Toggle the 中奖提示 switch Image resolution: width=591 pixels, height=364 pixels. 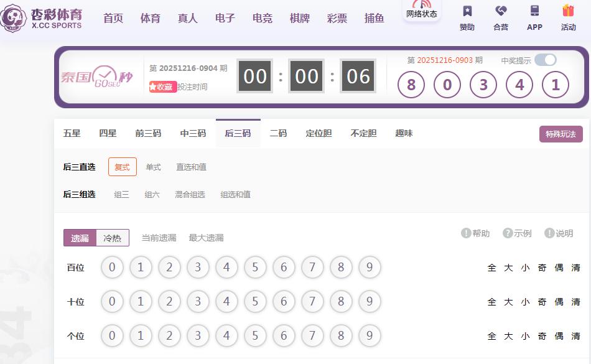546,60
